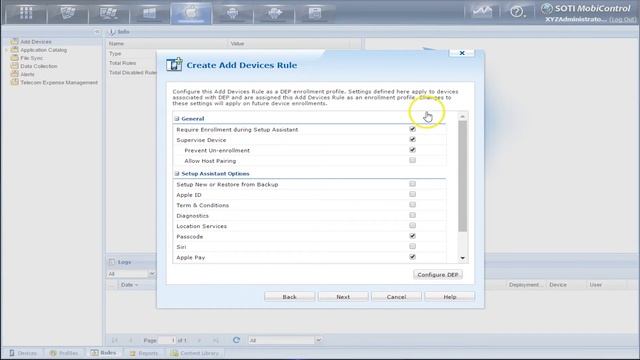
Task: Click the settings list scroll-down arrow
Action: (x=462, y=258)
